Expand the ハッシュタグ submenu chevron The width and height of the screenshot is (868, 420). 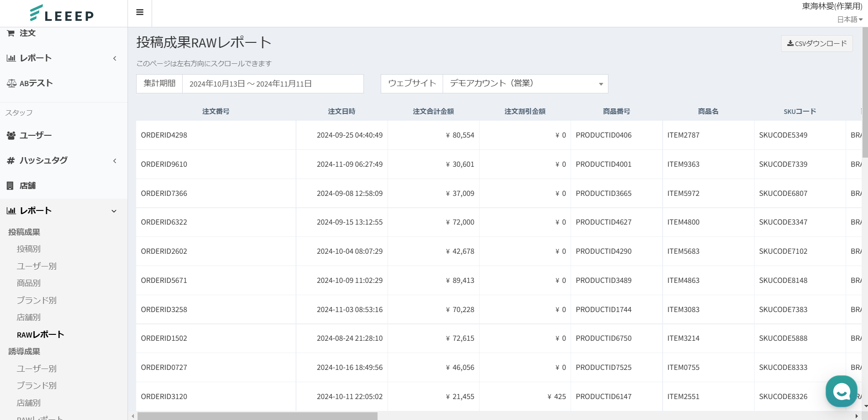pos(115,161)
